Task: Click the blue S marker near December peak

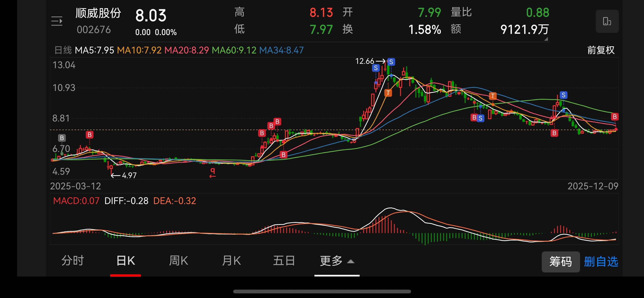Action: point(563,95)
